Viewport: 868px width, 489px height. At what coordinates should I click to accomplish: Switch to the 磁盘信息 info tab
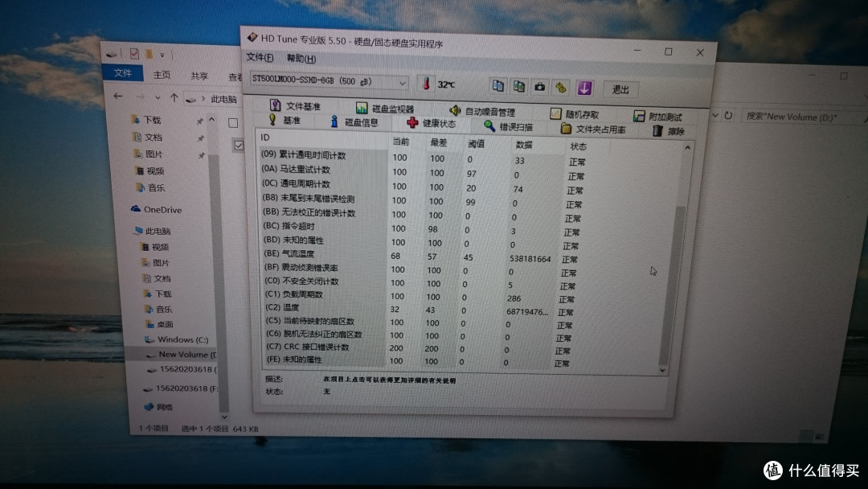click(354, 122)
